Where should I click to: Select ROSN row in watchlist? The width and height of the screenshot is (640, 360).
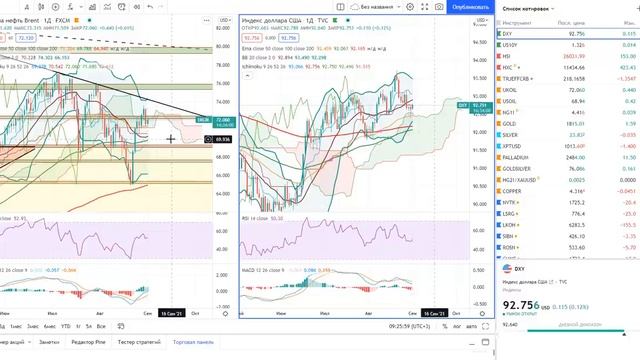tap(568, 247)
